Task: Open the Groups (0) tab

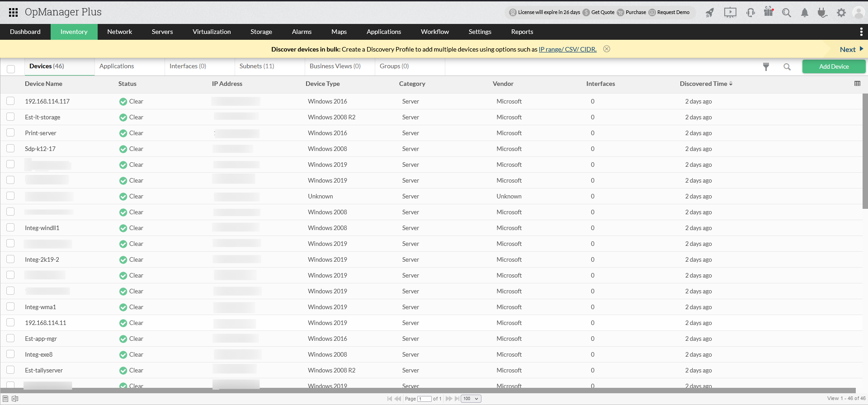Action: [394, 66]
